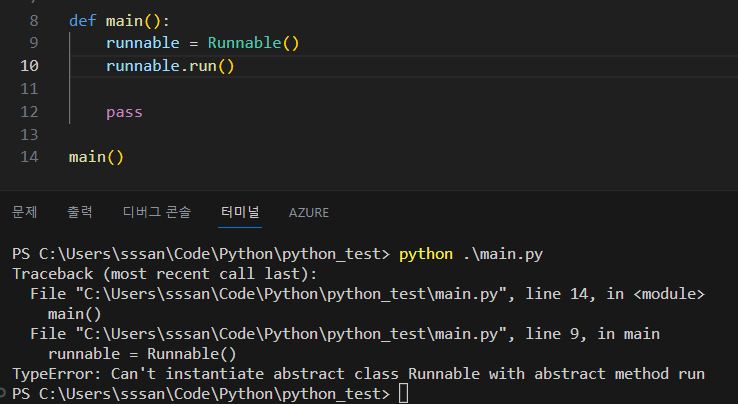Place cursor on runnable.run() in the editor
The width and height of the screenshot is (738, 404).
tap(170, 66)
